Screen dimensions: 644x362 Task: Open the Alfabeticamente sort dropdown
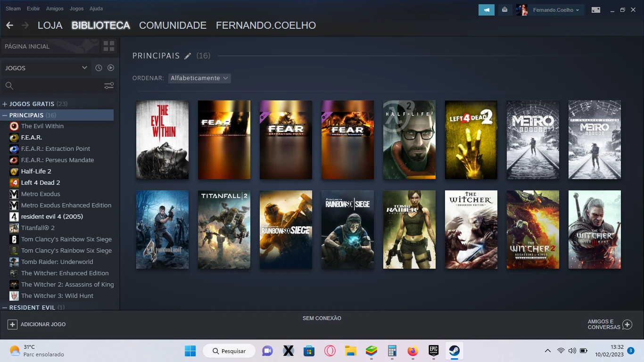199,78
